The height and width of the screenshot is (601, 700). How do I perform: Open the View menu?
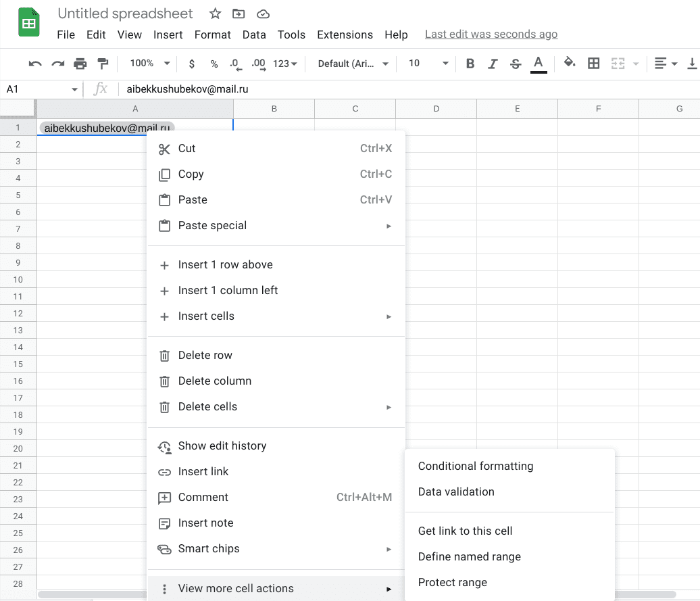point(130,34)
